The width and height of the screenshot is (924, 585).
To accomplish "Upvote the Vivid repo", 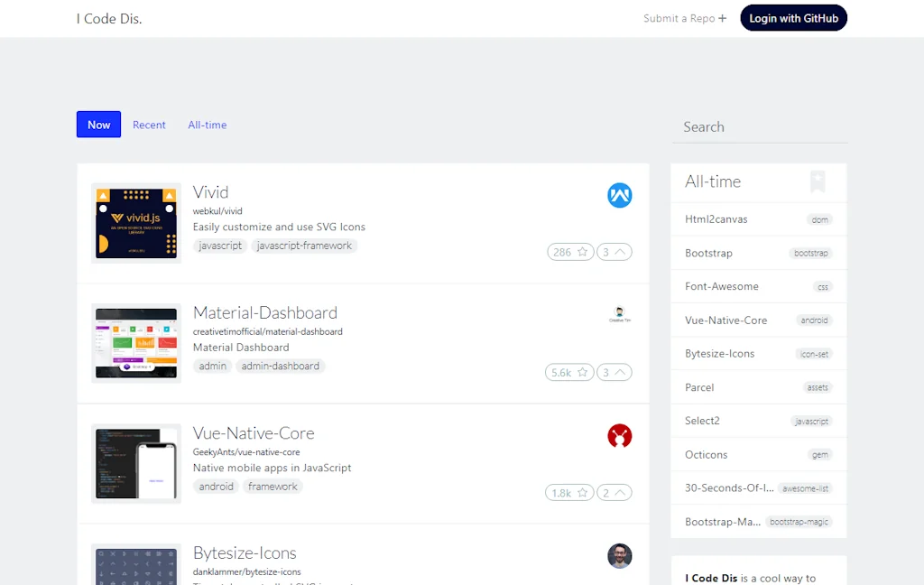I will (614, 252).
